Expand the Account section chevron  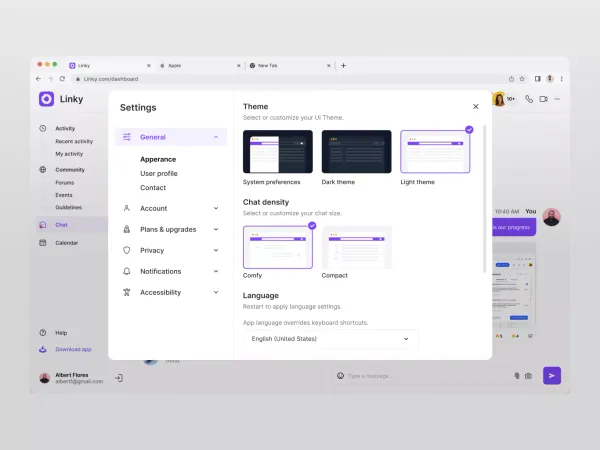(x=216, y=208)
